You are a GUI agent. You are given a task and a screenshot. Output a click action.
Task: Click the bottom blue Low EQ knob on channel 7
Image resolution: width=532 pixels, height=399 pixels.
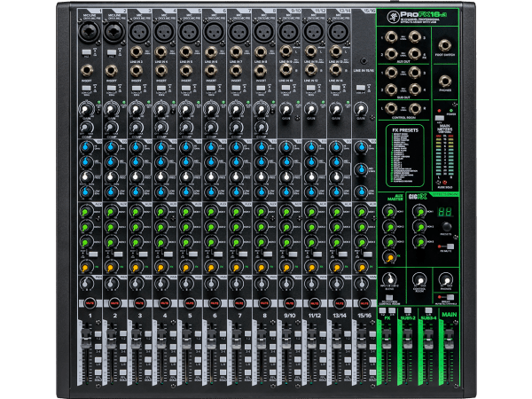point(236,192)
